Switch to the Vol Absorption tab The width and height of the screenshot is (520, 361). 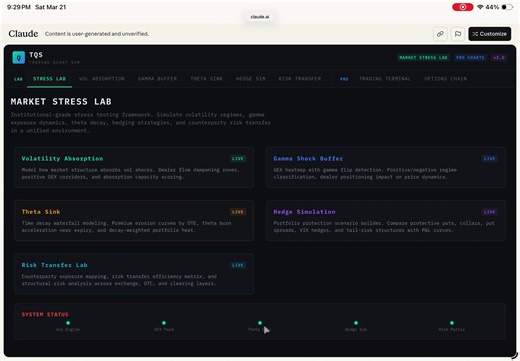click(x=102, y=79)
